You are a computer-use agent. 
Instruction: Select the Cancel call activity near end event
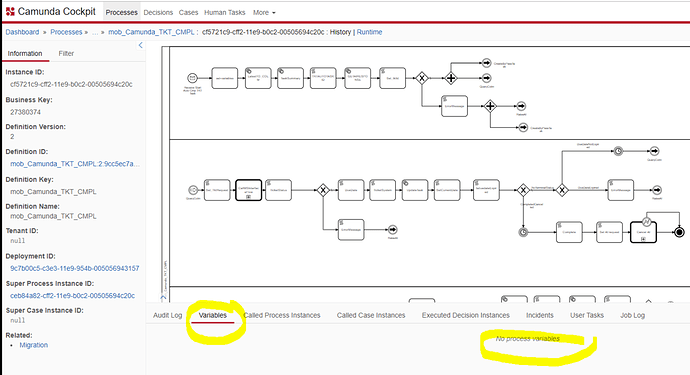[643, 232]
